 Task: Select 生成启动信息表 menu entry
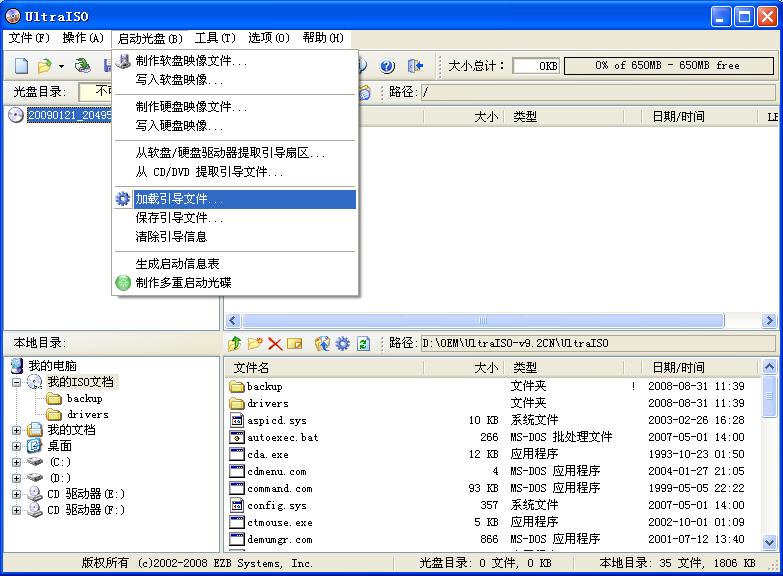[235, 264]
